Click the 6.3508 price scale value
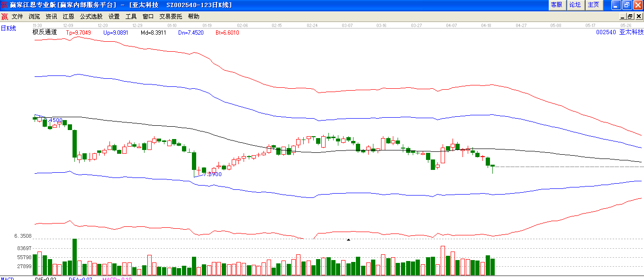 coord(23,236)
